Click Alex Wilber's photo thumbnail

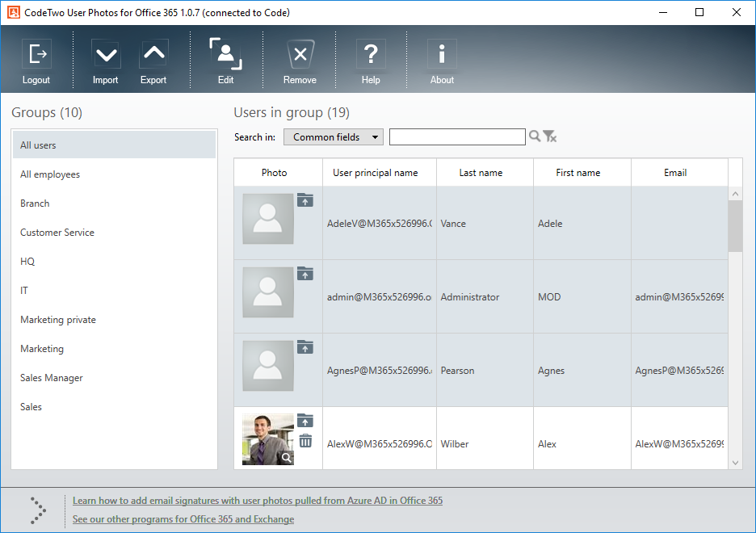268,439
